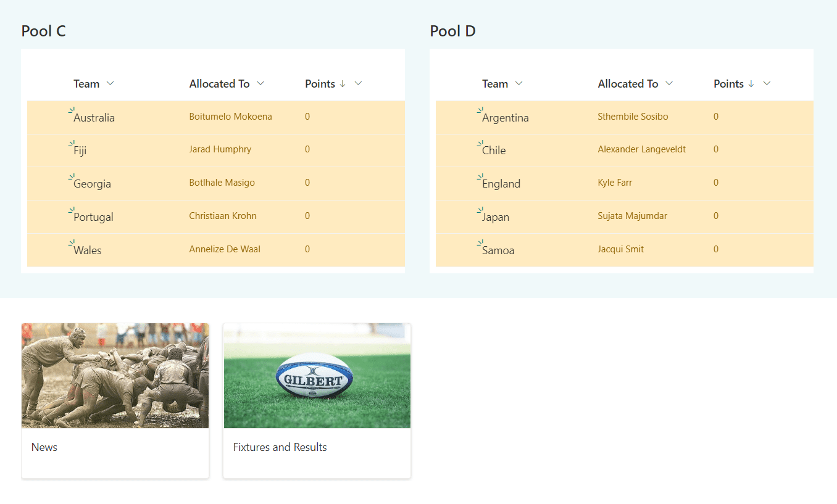Image resolution: width=837 pixels, height=504 pixels.
Task: Click new-item glimmer icon beside Argentina
Action: click(480, 110)
